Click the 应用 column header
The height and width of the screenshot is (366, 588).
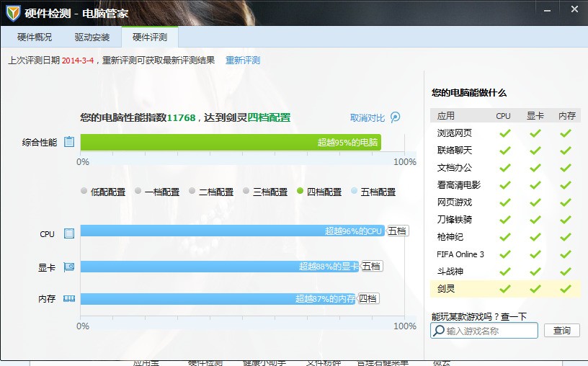[445, 116]
